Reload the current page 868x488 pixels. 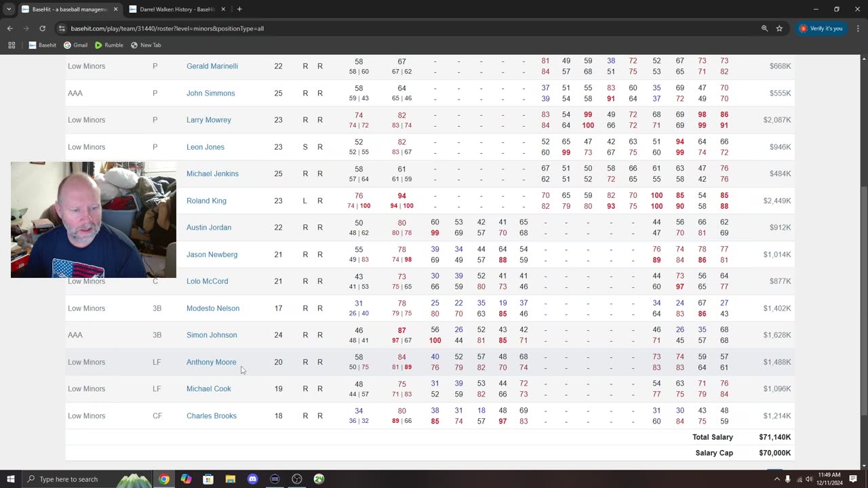(x=42, y=28)
